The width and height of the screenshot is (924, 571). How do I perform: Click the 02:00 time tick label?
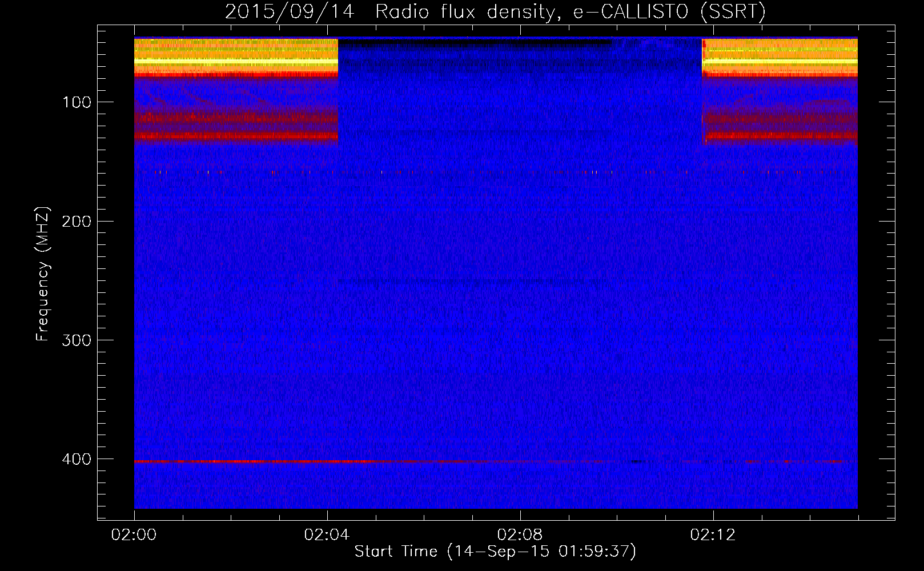point(134,535)
